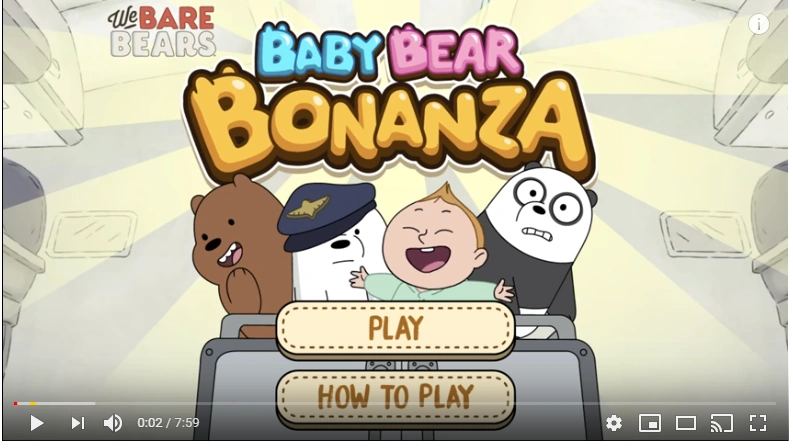Click the 0:02 / 7:59 time display
Viewport: 793px width, 448px height.
pos(168,423)
